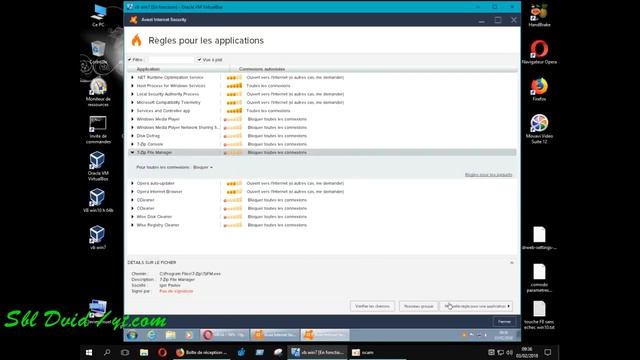Expand the Services and Controller app row
Viewport: 640px width, 360px height.
(132, 111)
